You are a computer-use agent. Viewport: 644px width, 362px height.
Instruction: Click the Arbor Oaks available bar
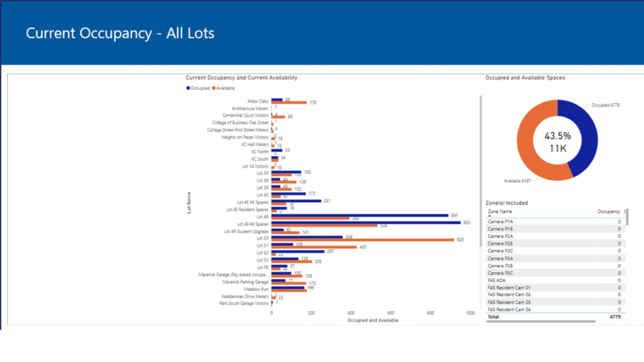tap(288, 102)
